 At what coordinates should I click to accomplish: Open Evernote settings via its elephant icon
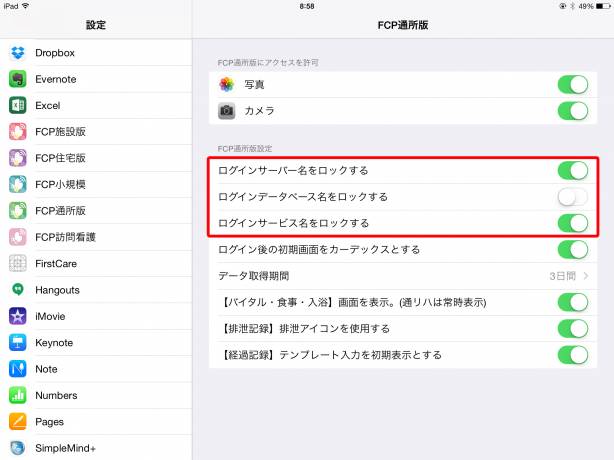(x=17, y=79)
